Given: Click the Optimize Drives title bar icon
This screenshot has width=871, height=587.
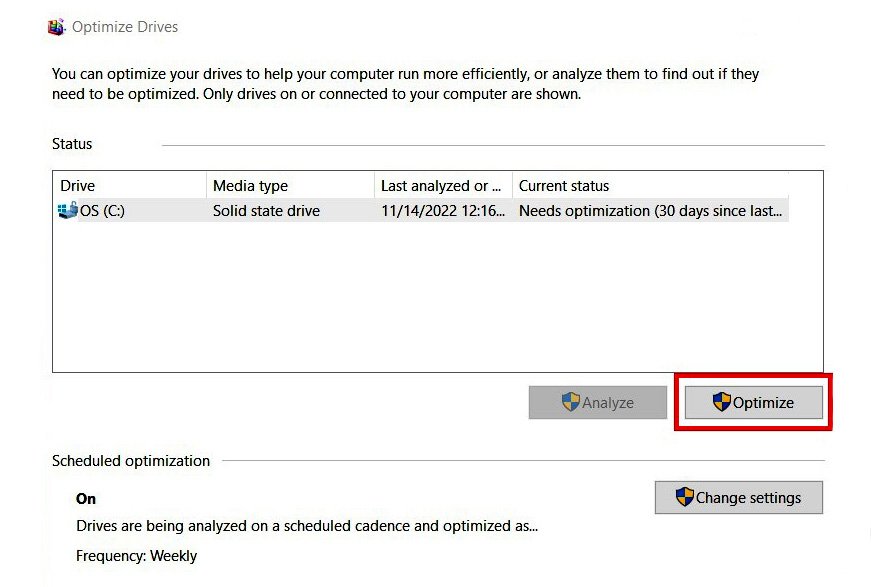Looking at the screenshot, I should click(x=57, y=27).
